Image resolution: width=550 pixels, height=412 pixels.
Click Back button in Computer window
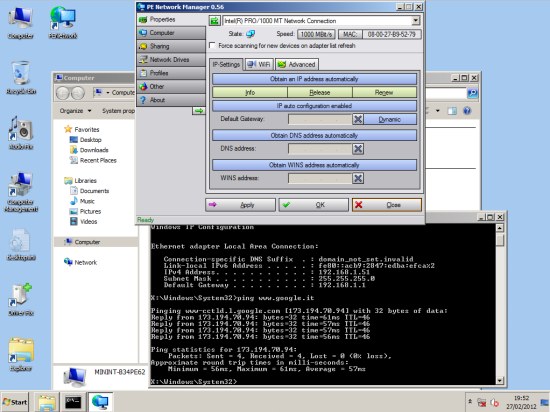pyautogui.click(x=63, y=93)
